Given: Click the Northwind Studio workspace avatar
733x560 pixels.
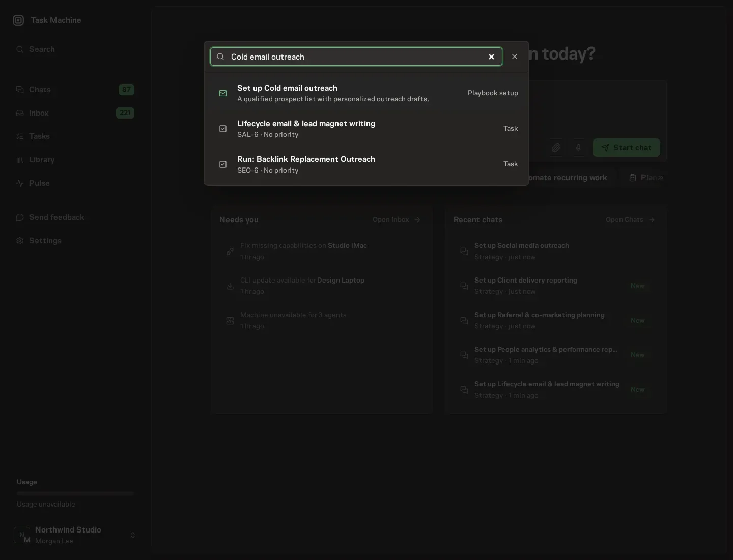Looking at the screenshot, I should coord(22,535).
